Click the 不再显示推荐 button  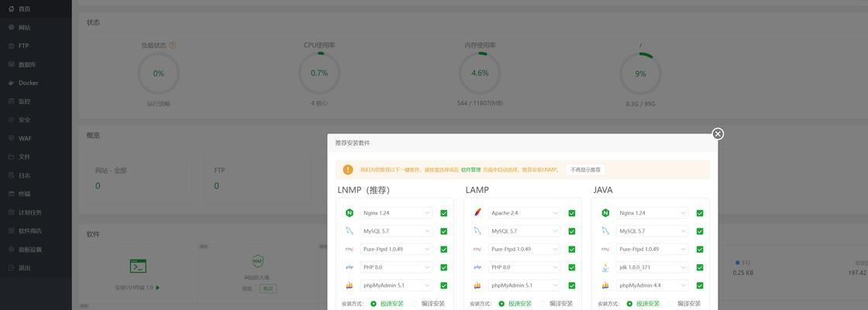pos(586,170)
